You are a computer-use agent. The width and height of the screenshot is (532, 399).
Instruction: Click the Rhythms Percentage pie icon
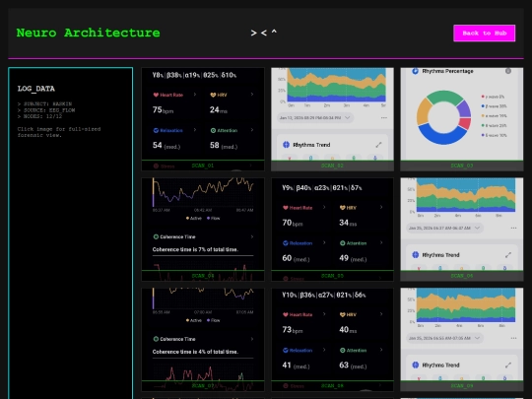click(x=415, y=71)
